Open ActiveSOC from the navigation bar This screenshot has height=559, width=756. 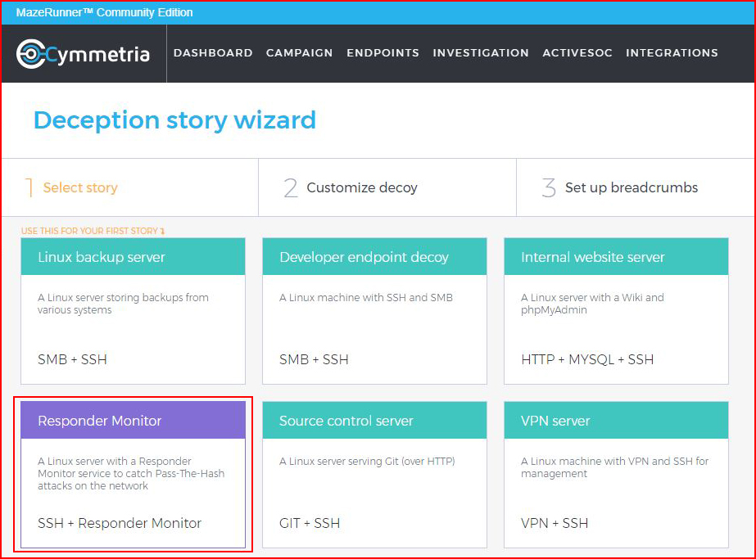[577, 53]
